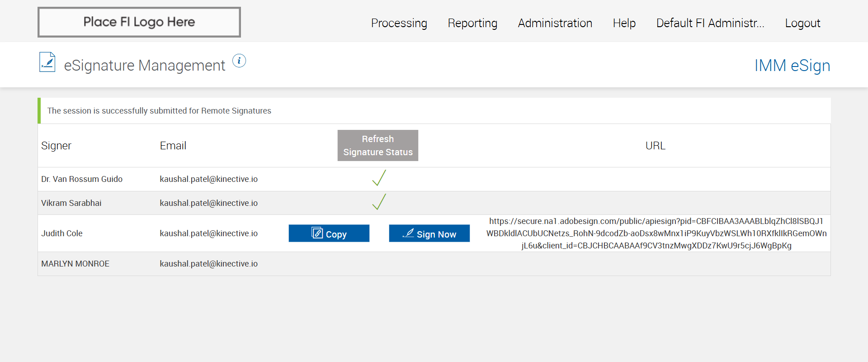Open the Administration menu

555,23
